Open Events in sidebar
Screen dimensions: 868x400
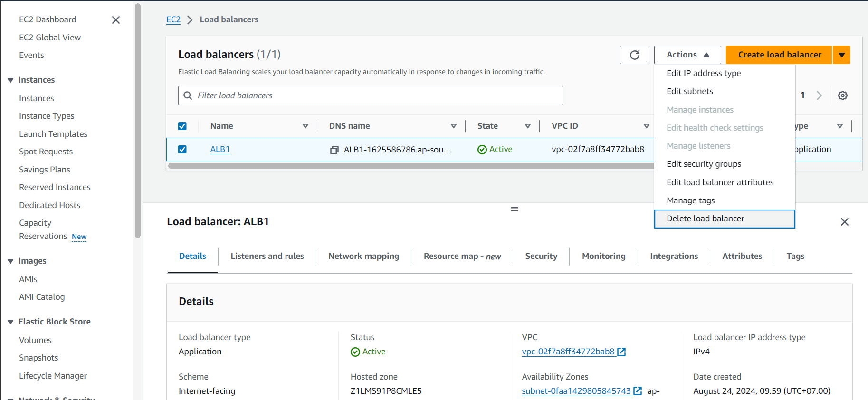point(31,55)
